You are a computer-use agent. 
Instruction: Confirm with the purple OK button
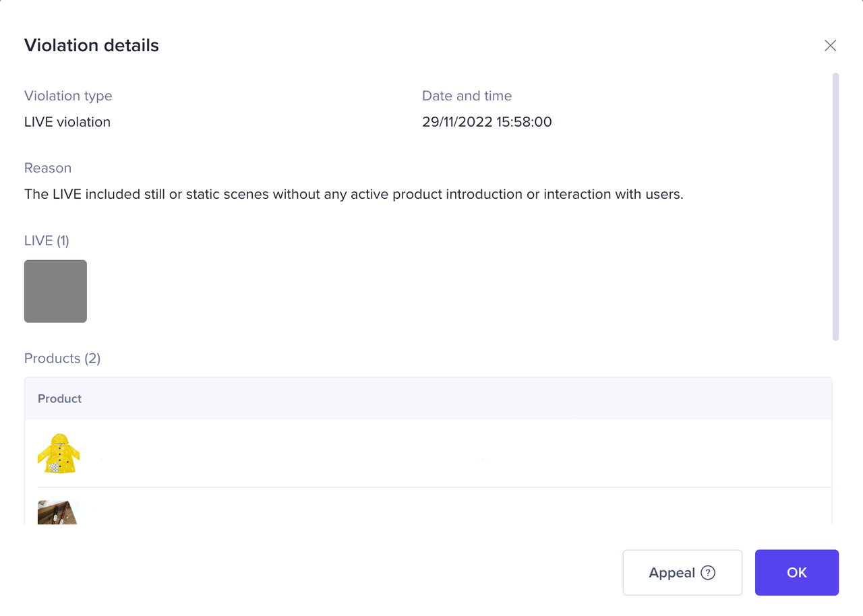coord(796,573)
